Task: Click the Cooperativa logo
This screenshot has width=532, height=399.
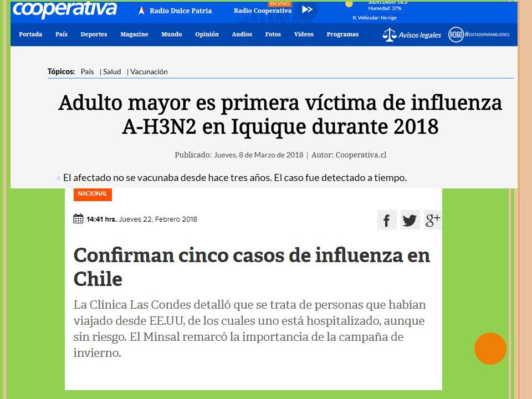Action: pyautogui.click(x=64, y=9)
